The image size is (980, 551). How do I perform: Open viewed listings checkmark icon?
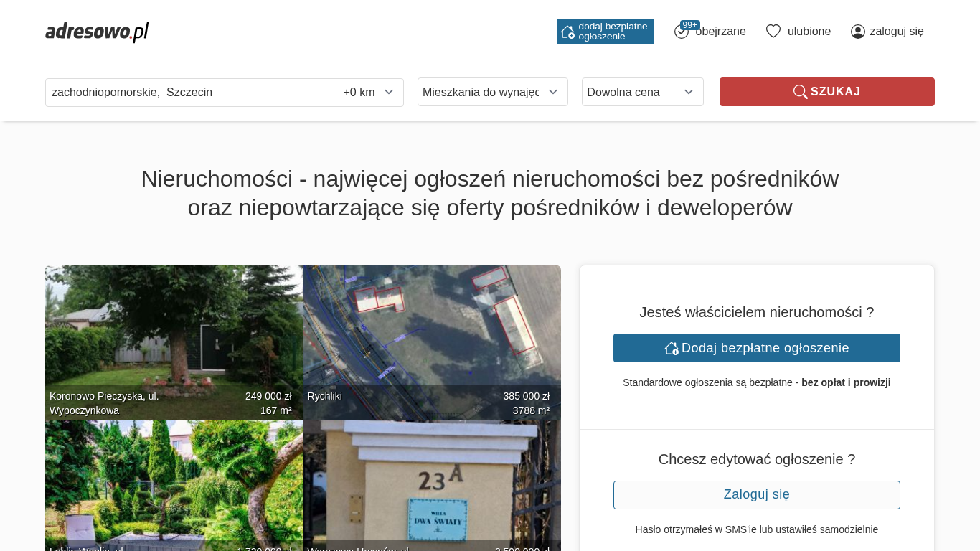click(x=681, y=32)
